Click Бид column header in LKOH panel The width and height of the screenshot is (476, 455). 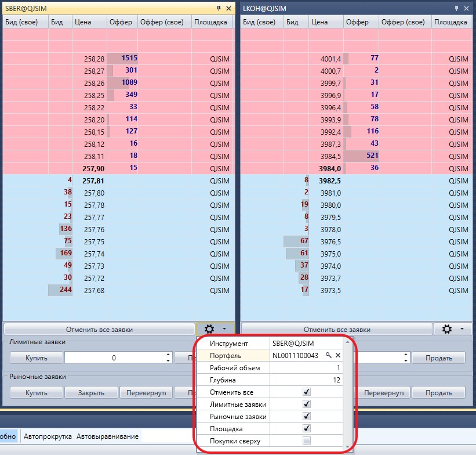[296, 22]
